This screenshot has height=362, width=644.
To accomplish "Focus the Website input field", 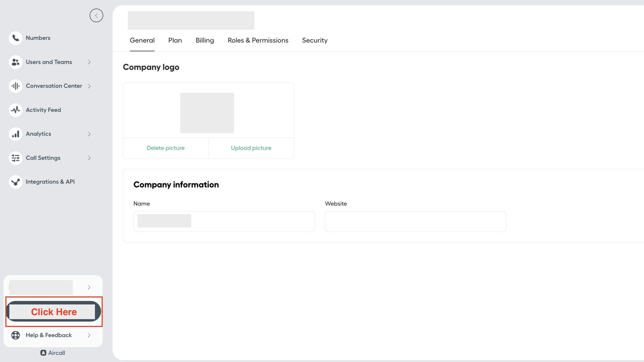I will pyautogui.click(x=415, y=221).
